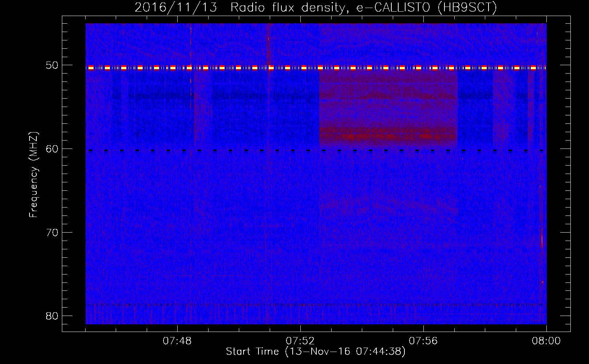Click the 60 frequency tick label
The height and width of the screenshot is (364, 589).
click(52, 149)
